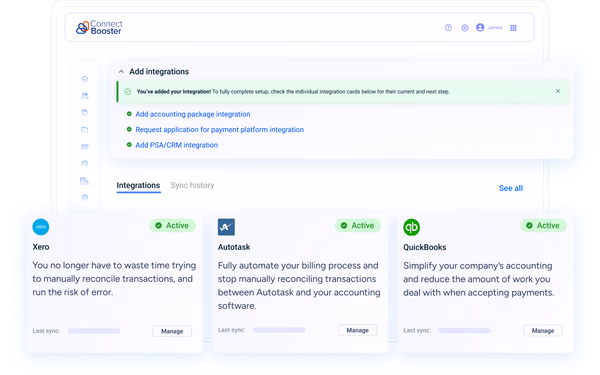
Task: Click Manage on the Autotask card
Action: pos(357,330)
